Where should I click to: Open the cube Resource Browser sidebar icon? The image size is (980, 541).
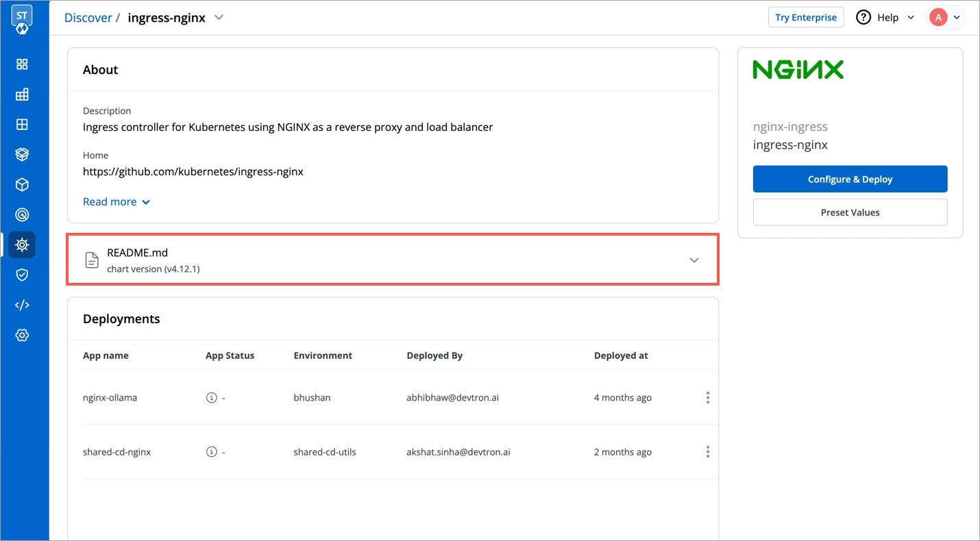[22, 185]
